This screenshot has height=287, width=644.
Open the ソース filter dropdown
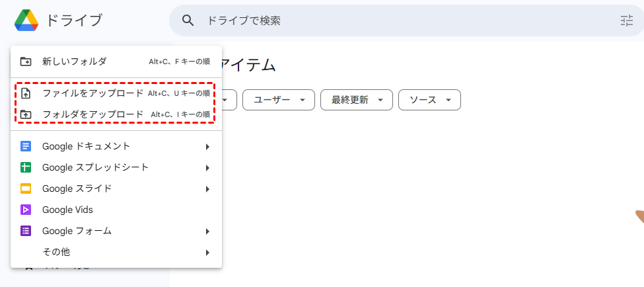coord(429,100)
